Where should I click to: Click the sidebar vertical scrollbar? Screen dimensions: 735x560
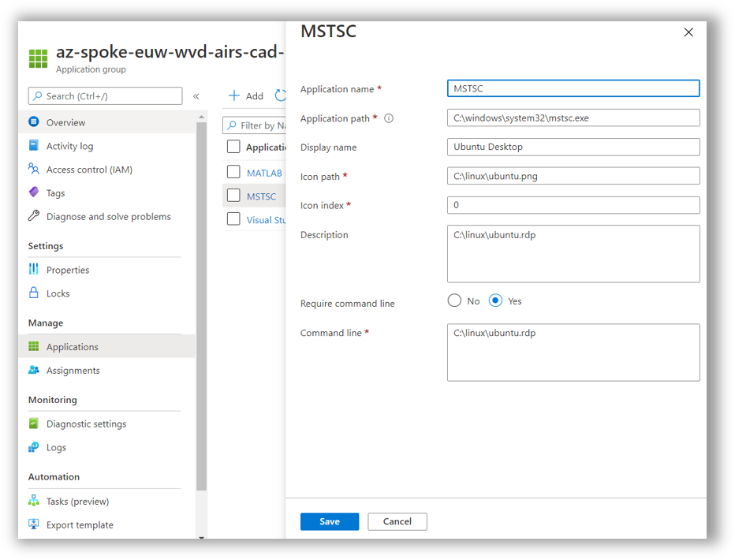pos(201,315)
